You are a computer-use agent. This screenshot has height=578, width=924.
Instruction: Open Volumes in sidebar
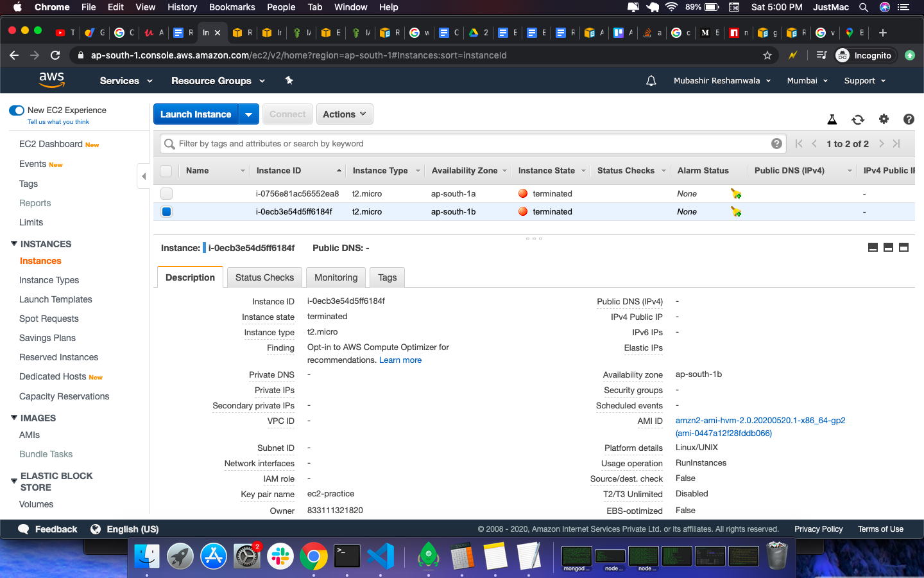(x=36, y=504)
